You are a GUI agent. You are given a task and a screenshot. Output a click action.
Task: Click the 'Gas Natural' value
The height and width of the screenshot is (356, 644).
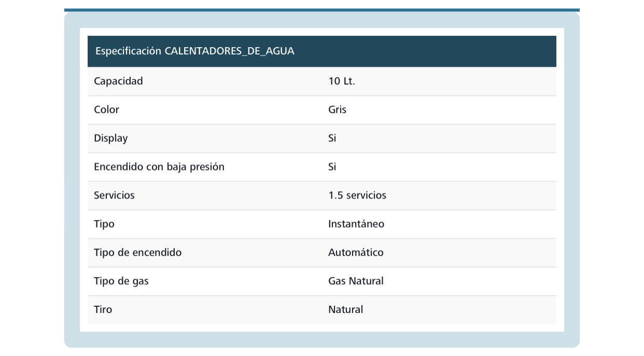(x=356, y=281)
